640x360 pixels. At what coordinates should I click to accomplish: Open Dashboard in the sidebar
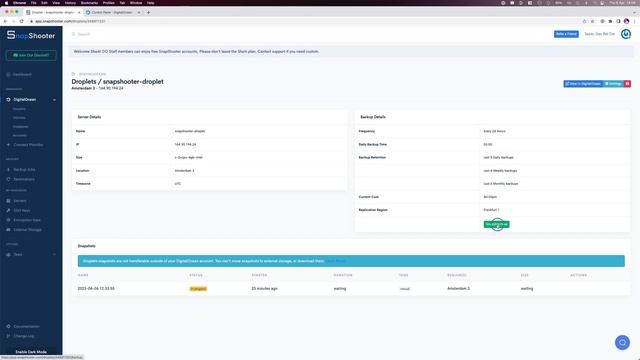(22, 75)
